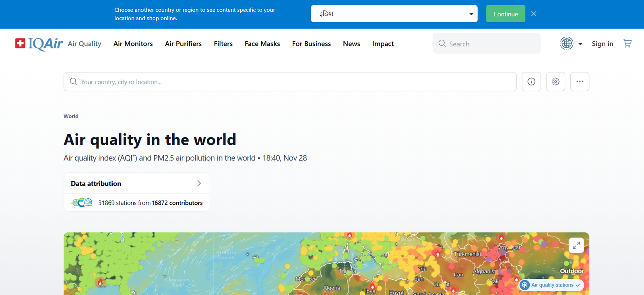
Task: Click the globe language icon
Action: click(x=566, y=43)
